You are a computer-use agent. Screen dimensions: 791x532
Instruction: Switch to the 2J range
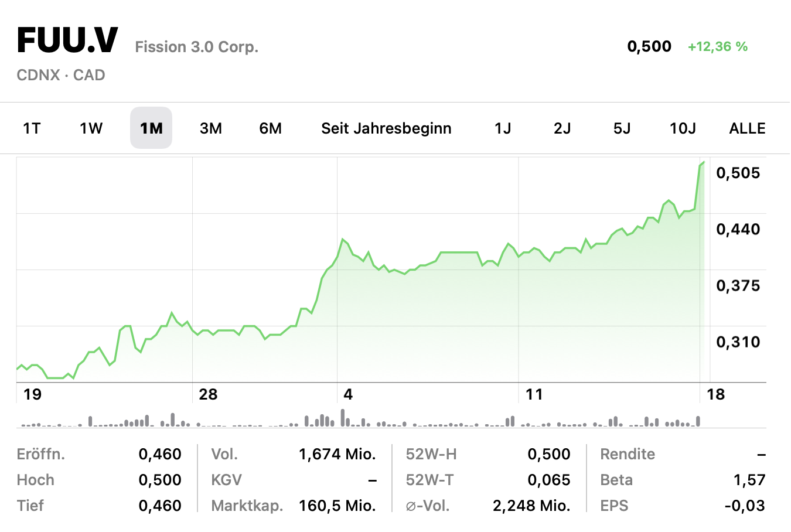[x=562, y=128]
